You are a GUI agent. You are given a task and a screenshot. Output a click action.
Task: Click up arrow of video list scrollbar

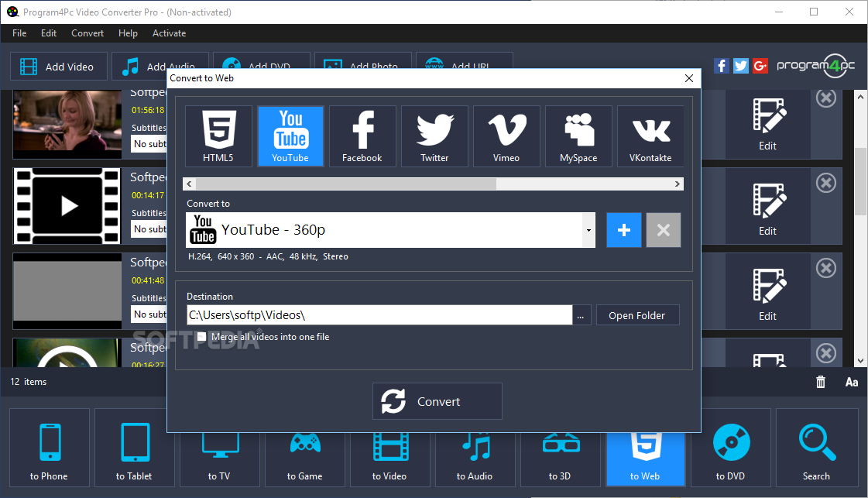point(860,96)
